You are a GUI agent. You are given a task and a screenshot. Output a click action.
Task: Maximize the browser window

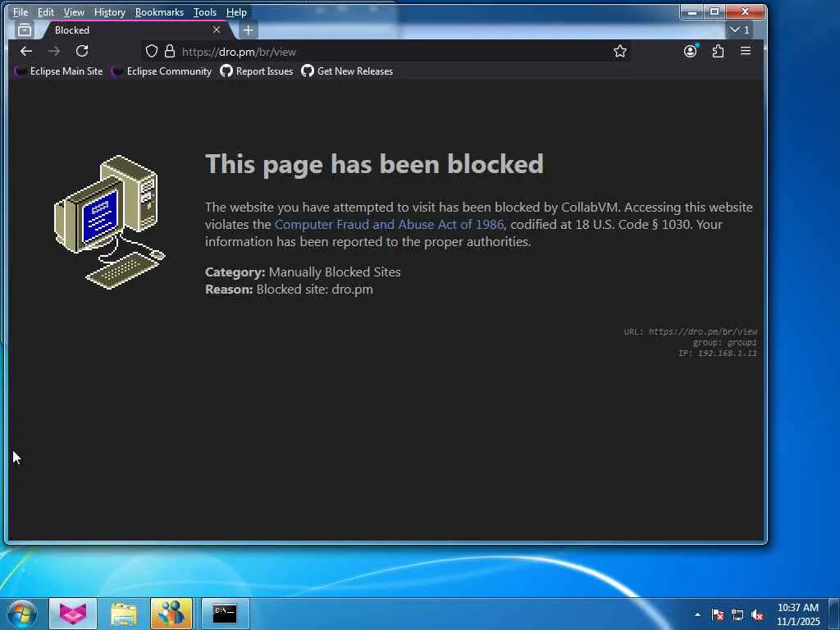click(x=714, y=11)
